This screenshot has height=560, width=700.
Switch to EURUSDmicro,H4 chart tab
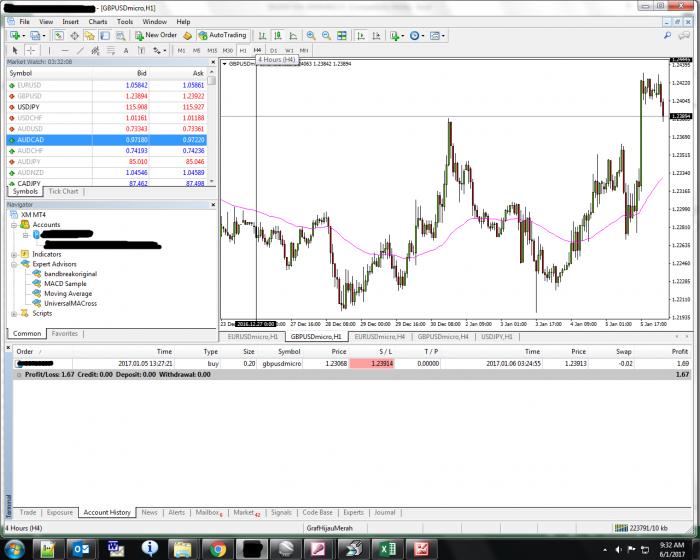(x=379, y=337)
